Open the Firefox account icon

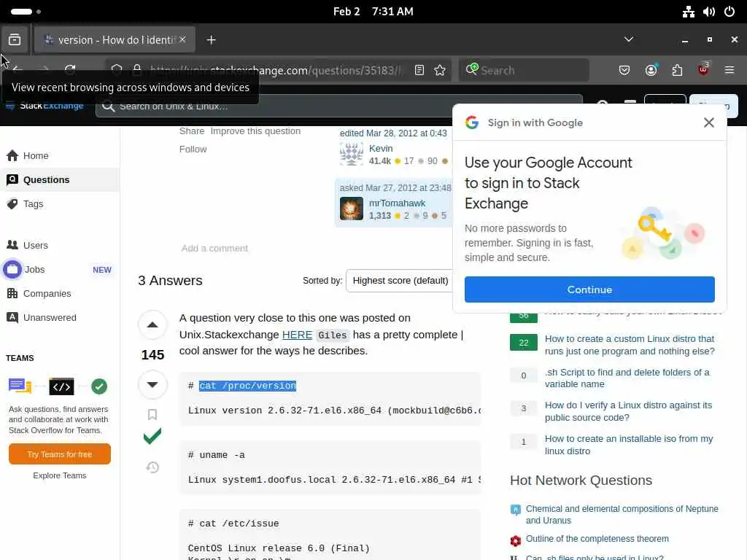651,71
